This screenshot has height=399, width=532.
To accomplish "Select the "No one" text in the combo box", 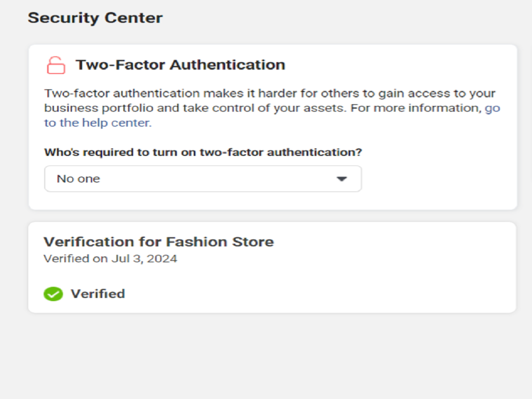I will pyautogui.click(x=78, y=179).
